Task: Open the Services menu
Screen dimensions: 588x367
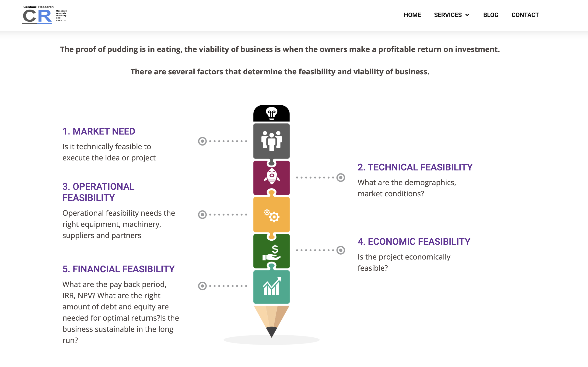Action: [448, 15]
